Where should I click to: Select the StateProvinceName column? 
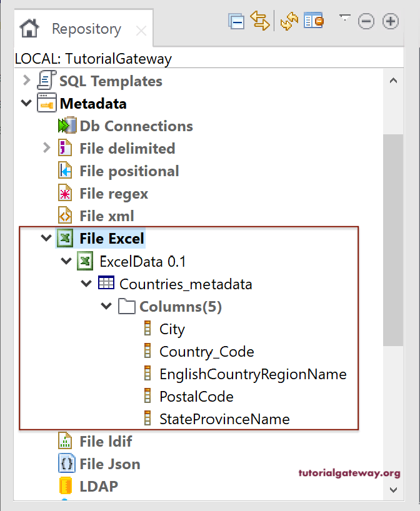click(x=224, y=419)
